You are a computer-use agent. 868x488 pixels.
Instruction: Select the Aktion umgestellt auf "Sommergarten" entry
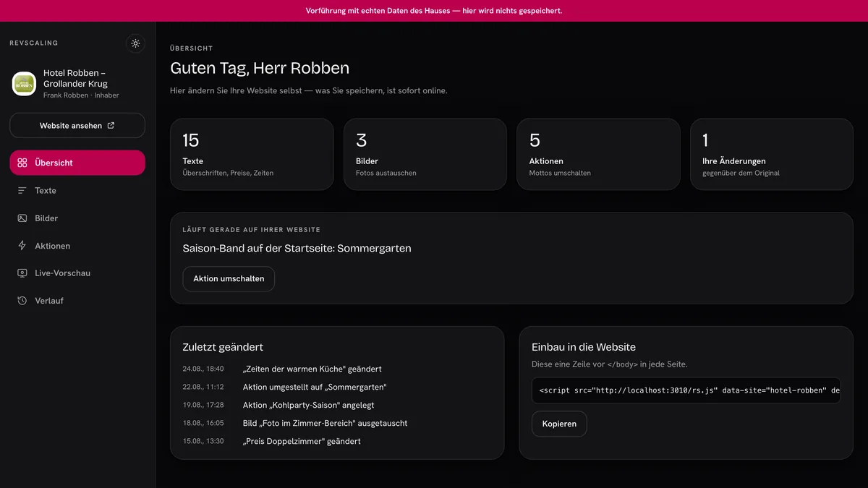click(315, 387)
